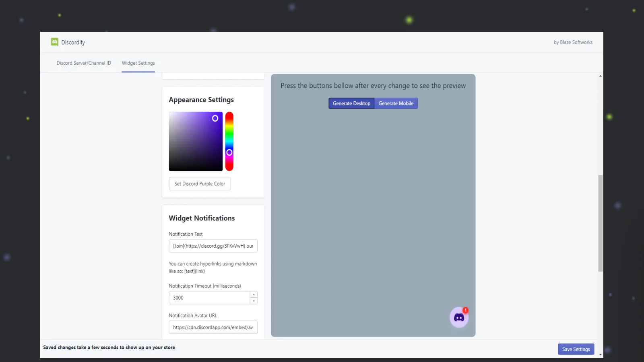644x362 pixels.
Task: Click the Save Settings button
Action: [x=576, y=349]
